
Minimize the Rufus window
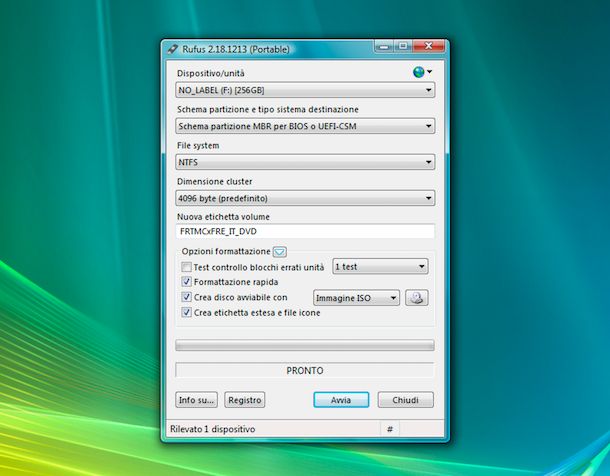pos(384,46)
